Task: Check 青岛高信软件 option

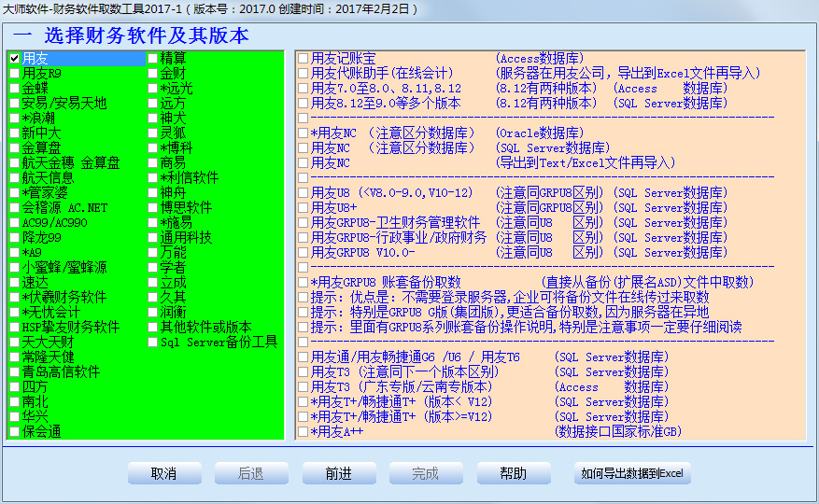Action: point(15,372)
